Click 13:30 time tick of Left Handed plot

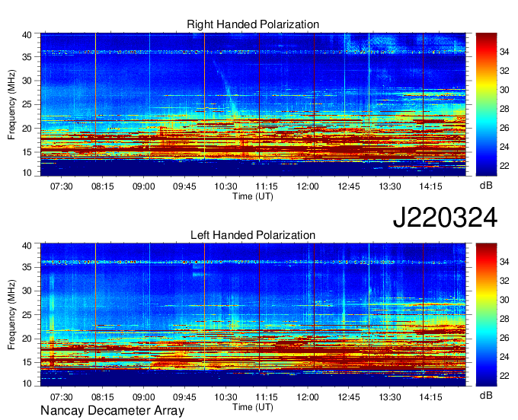pos(390,396)
